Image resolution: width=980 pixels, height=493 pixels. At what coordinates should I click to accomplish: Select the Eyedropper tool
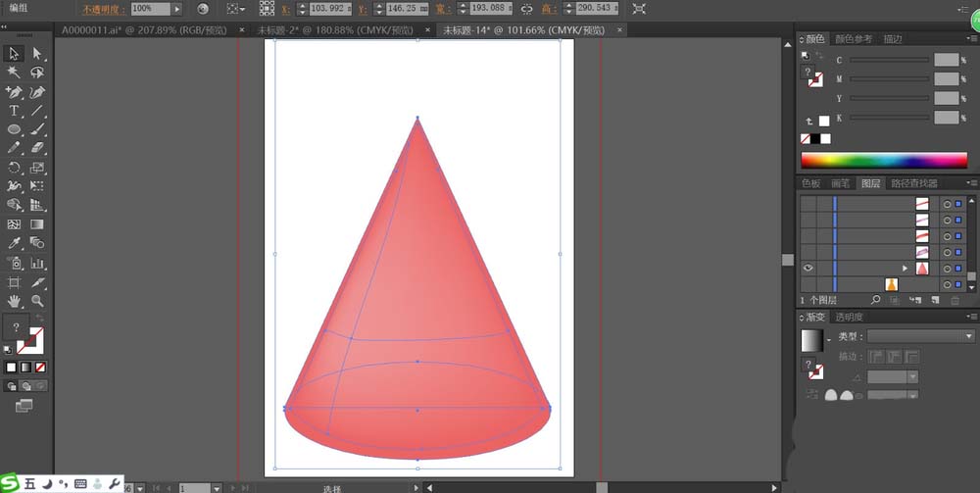(x=14, y=243)
